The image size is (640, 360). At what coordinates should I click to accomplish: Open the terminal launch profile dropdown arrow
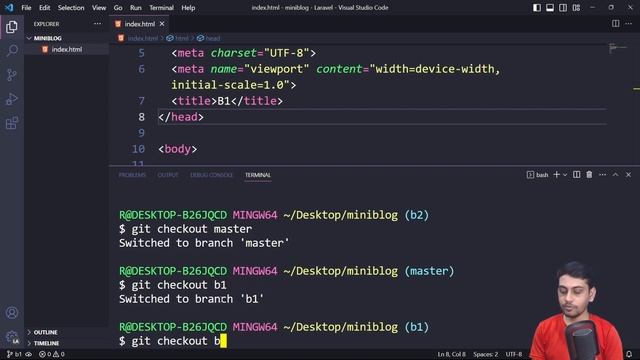[x=565, y=175]
